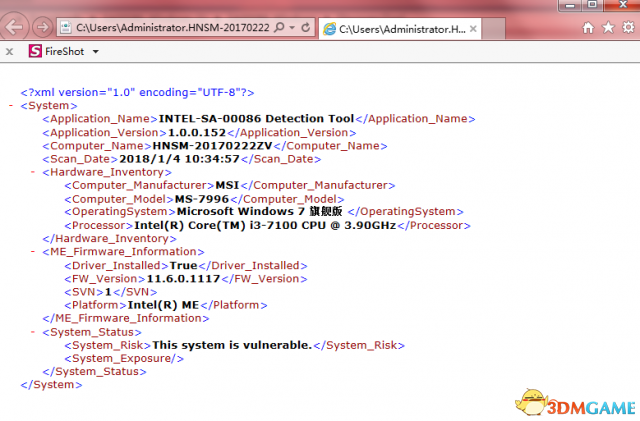Open the Favorites star icon
The image size is (640, 421).
607,28
